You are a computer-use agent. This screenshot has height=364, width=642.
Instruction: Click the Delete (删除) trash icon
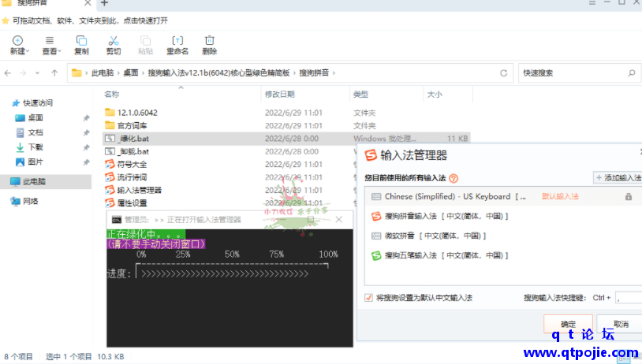point(209,40)
